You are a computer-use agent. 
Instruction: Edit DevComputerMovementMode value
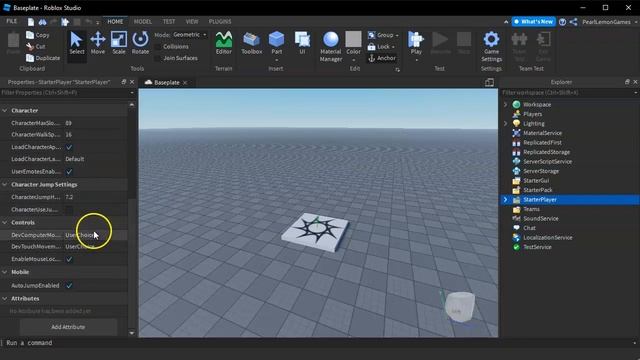[96, 235]
